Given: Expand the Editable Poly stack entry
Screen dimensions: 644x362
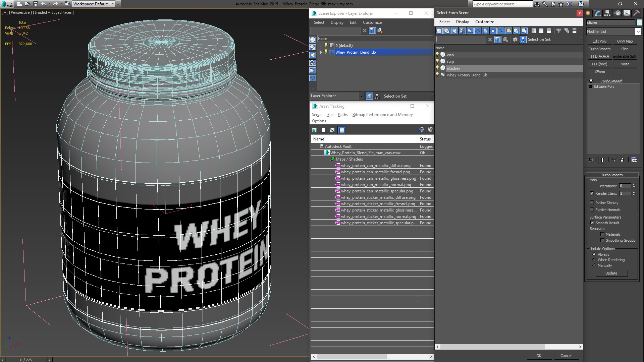Looking at the screenshot, I should click(590, 86).
